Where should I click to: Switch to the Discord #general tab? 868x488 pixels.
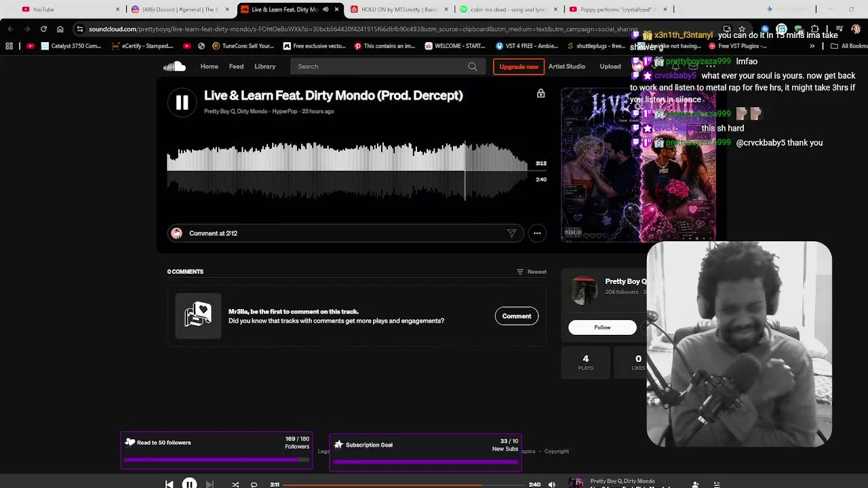pyautogui.click(x=180, y=9)
